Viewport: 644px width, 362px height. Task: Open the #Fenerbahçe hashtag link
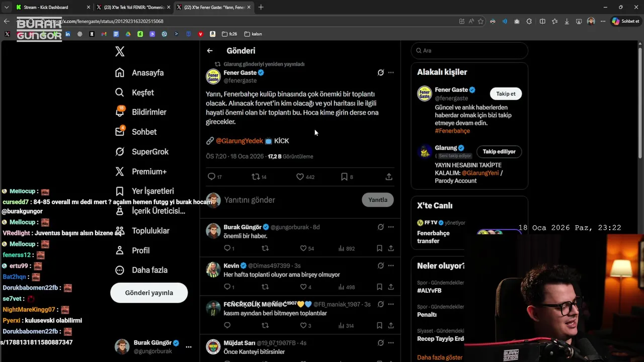(x=452, y=131)
